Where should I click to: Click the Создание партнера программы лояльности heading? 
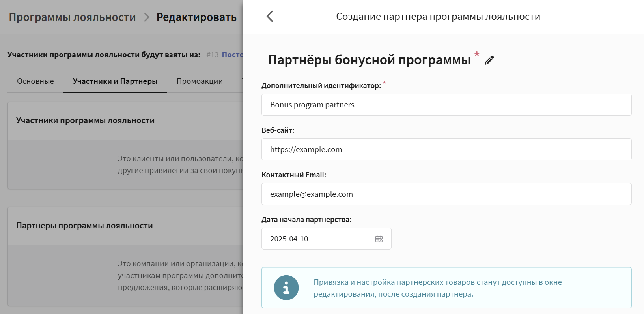438,17
